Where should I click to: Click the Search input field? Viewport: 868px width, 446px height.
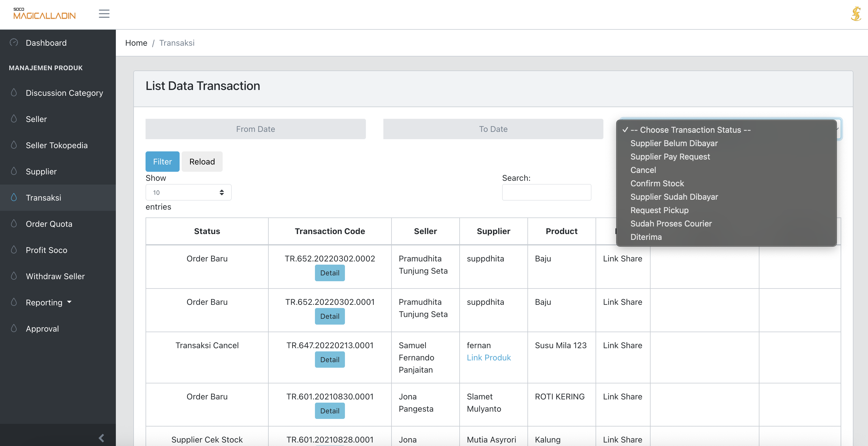coord(546,192)
